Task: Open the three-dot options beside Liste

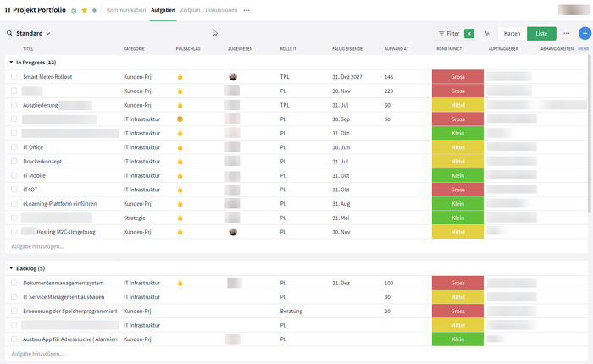Action: point(566,33)
